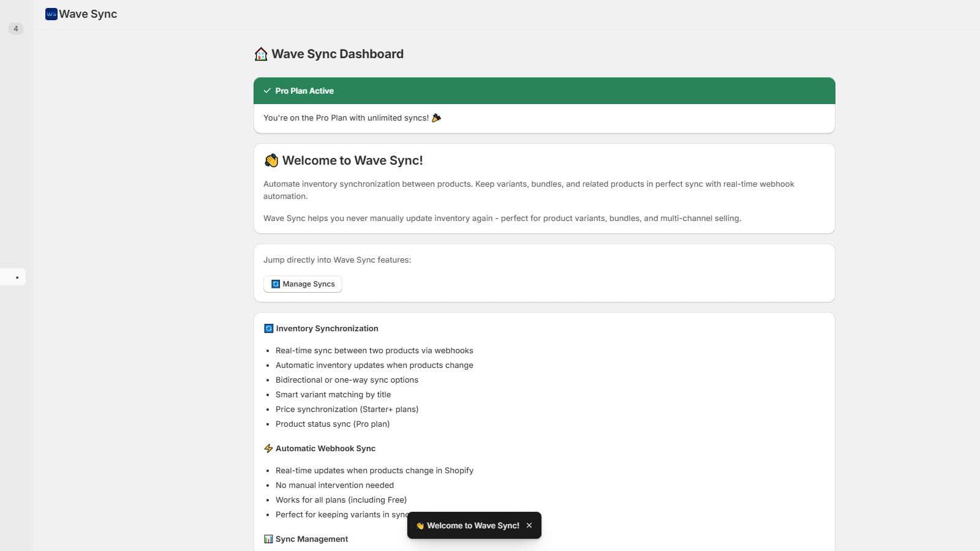Image resolution: width=980 pixels, height=551 pixels.
Task: Click the unlimited syncs plan message
Action: tap(346, 118)
